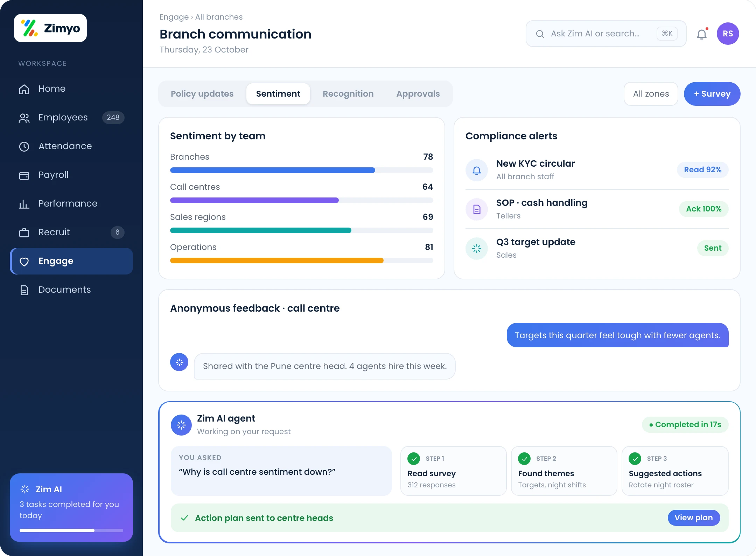Click the Step 1 green check icon
Image resolution: width=756 pixels, height=556 pixels.
(x=414, y=458)
